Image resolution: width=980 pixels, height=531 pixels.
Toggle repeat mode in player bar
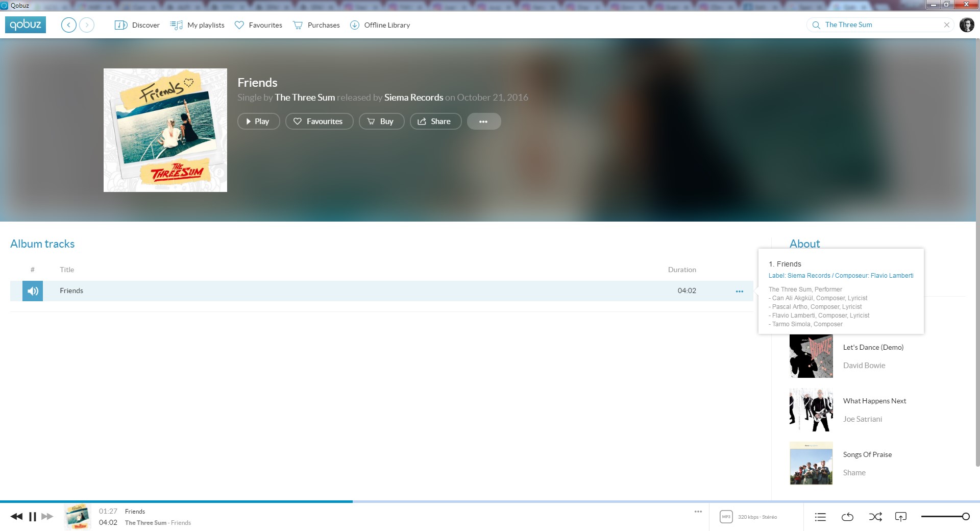click(847, 517)
